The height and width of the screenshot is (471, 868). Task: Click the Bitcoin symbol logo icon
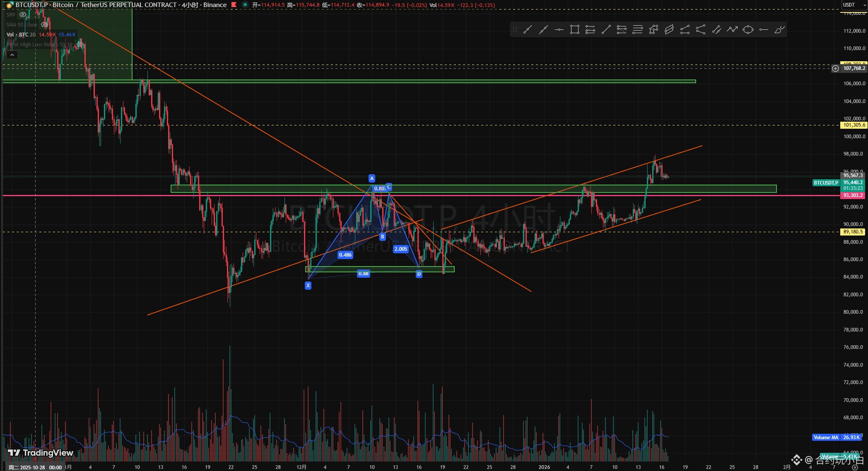pos(10,5)
